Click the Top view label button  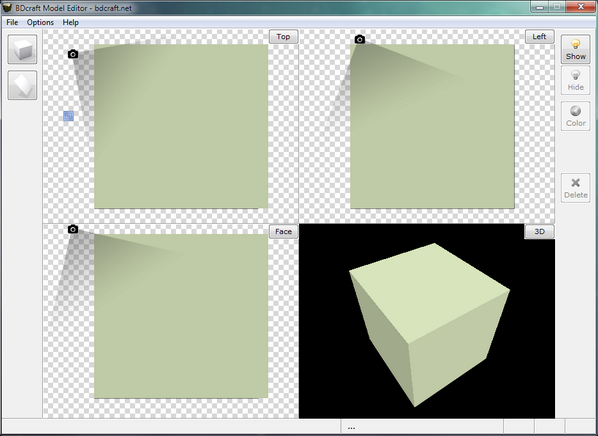pyautogui.click(x=283, y=37)
